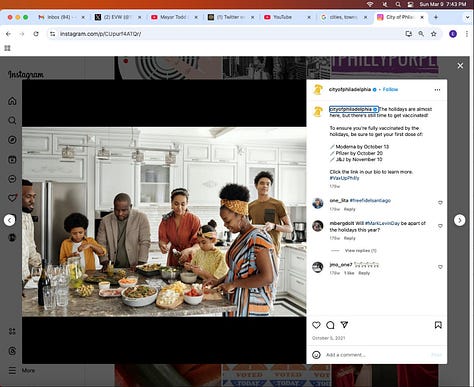Click the menu bar date and time
The width and height of the screenshot is (474, 387).
click(x=443, y=4)
